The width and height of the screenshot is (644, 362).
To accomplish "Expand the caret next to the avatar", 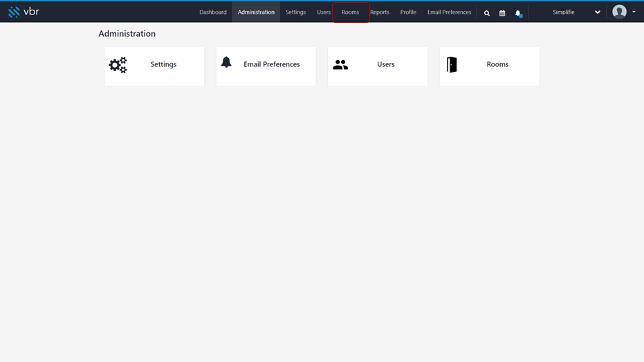I will (634, 12).
